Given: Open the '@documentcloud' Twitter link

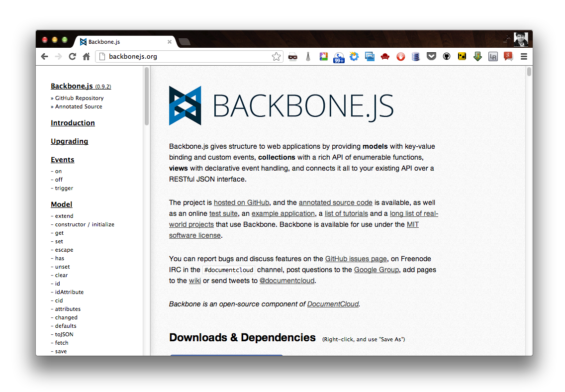Looking at the screenshot, I should [x=287, y=280].
